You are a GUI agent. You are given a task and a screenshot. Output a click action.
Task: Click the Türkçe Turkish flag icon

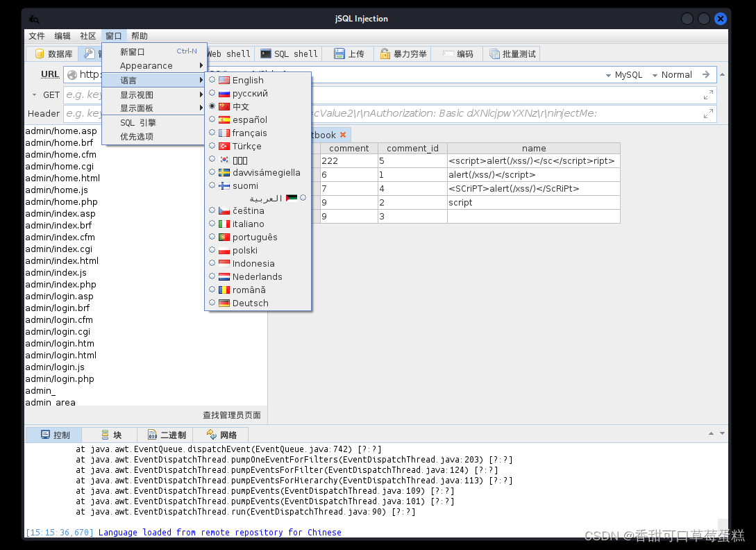point(224,146)
